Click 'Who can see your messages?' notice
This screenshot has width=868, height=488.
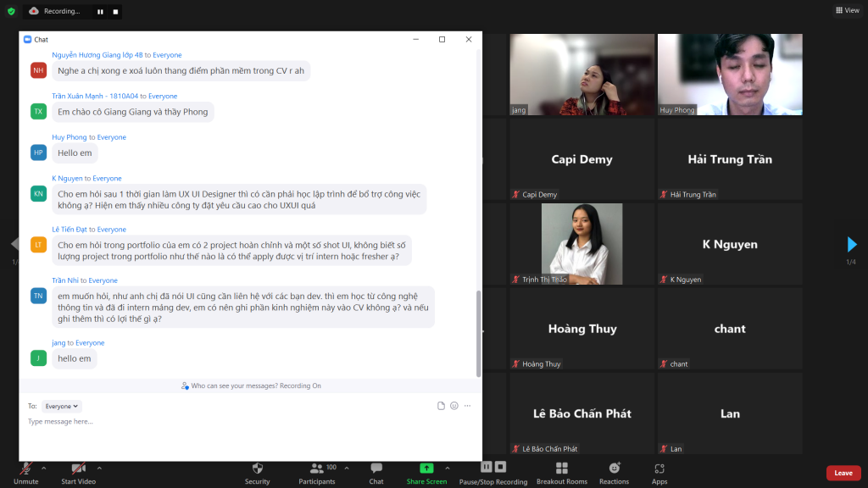[251, 385]
